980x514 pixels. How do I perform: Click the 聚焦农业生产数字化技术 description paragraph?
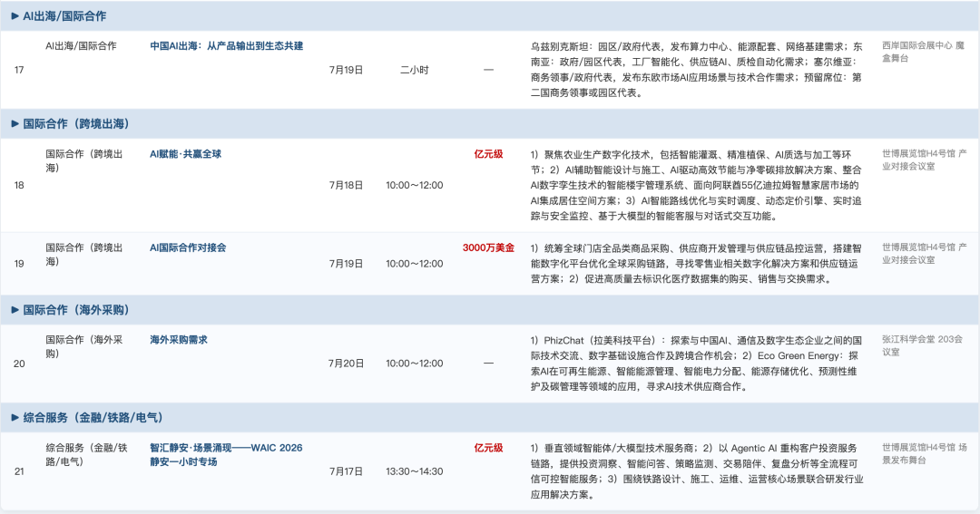(696, 185)
